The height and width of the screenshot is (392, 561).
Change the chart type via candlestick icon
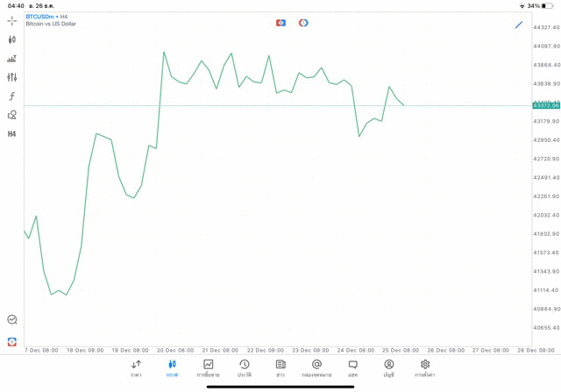pos(12,39)
